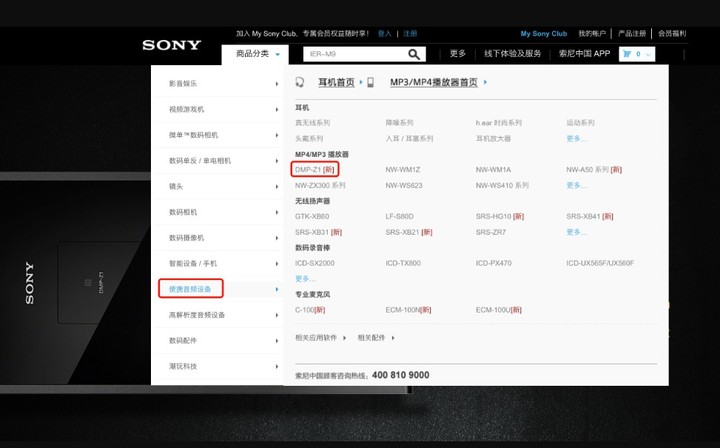Expand 影音娱乐 category arrow

coord(277,84)
